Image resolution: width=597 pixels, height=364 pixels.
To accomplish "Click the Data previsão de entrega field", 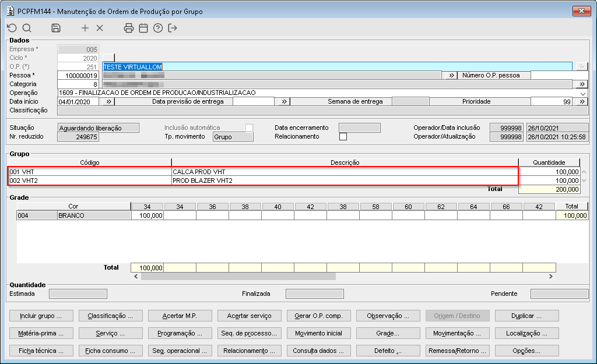I will pyautogui.click(x=254, y=101).
